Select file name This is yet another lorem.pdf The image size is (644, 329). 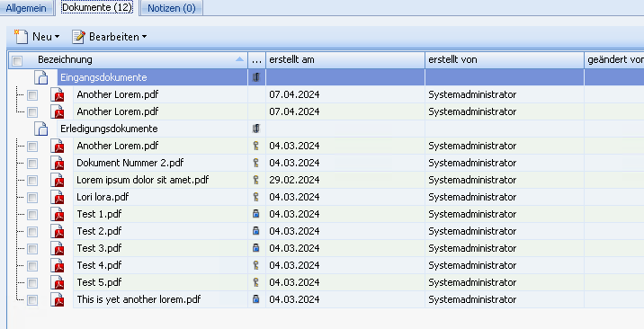pyautogui.click(x=139, y=299)
